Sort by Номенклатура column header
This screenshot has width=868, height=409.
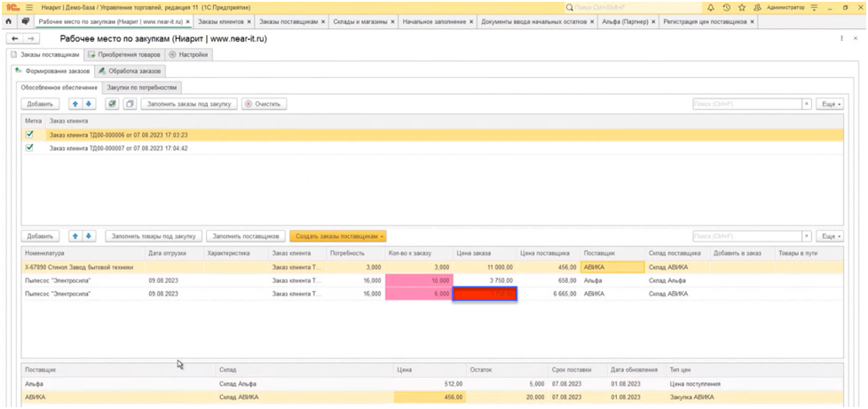pyautogui.click(x=83, y=253)
